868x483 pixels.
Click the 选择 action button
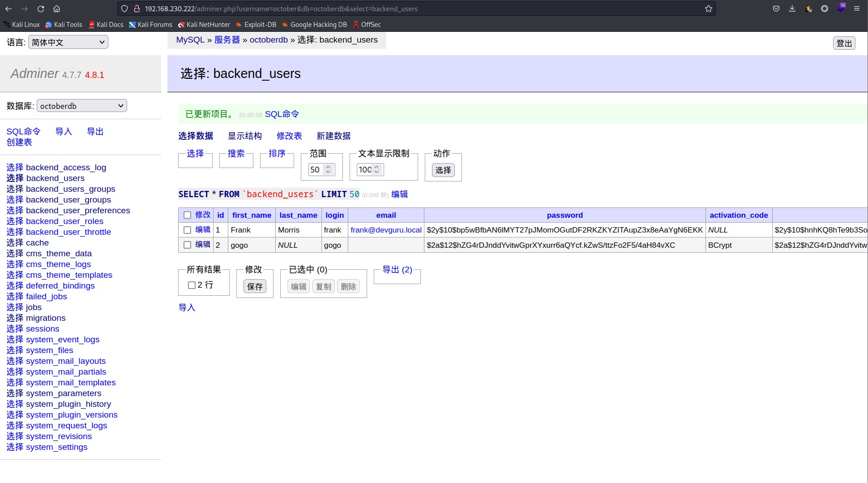pos(443,170)
